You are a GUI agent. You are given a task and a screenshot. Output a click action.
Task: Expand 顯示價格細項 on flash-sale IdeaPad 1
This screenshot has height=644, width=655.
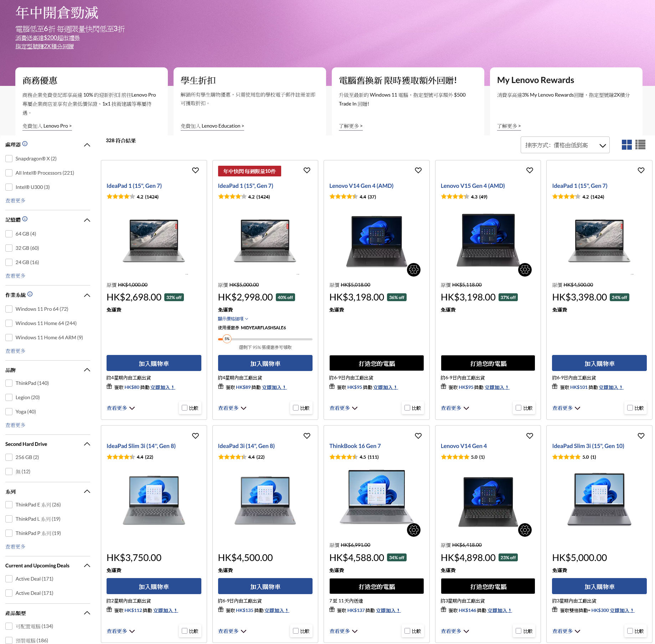[233, 319]
